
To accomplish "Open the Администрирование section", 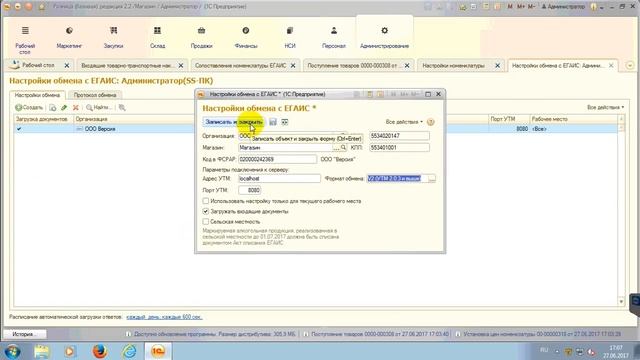I will click(384, 38).
